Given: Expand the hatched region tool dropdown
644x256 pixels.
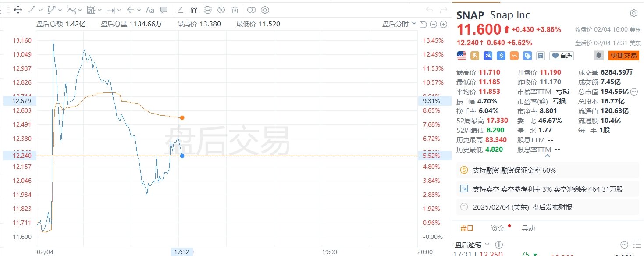Looking at the screenshot, I should pos(100,10).
